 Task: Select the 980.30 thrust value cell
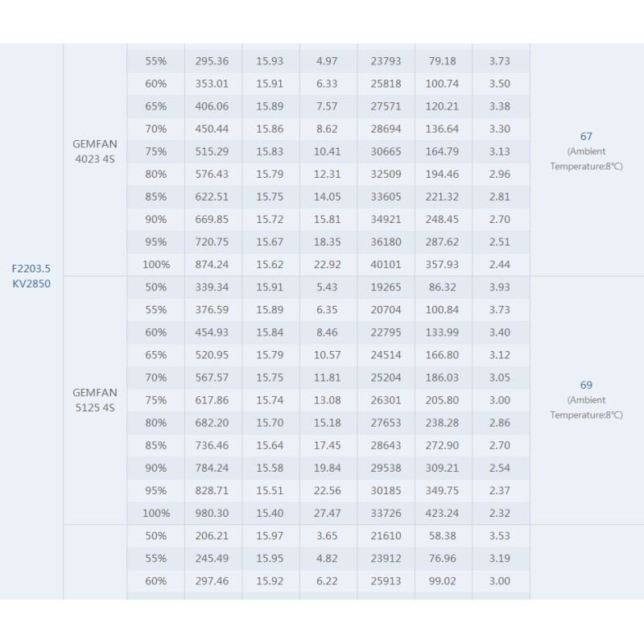[x=212, y=513]
